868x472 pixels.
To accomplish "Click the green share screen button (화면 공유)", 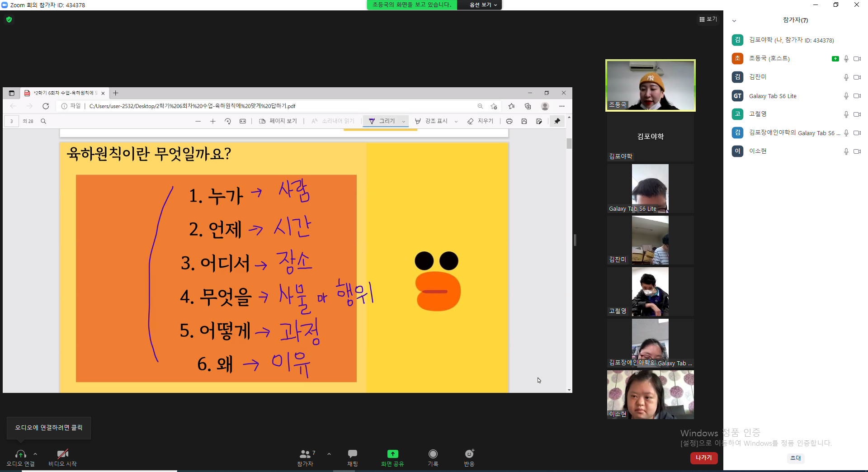I will (x=392, y=458).
